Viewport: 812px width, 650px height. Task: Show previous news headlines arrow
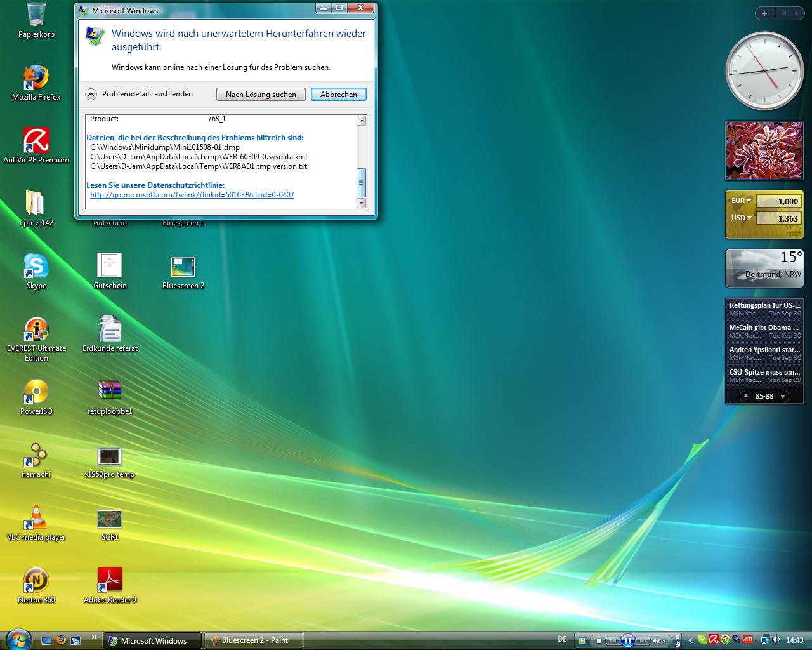[746, 396]
